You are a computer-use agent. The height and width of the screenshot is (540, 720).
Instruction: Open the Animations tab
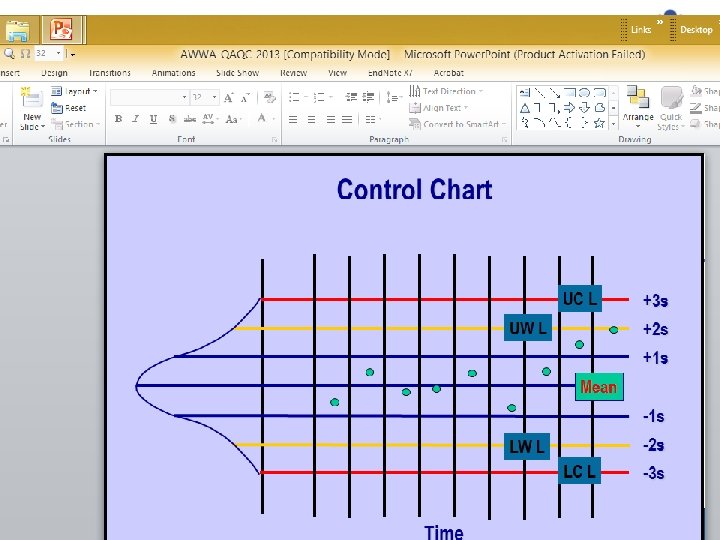174,73
